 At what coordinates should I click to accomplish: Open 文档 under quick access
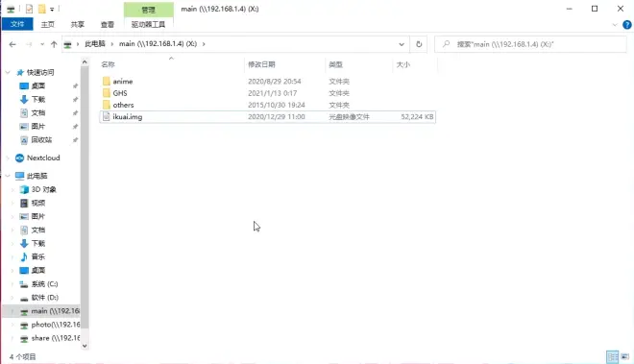(38, 112)
